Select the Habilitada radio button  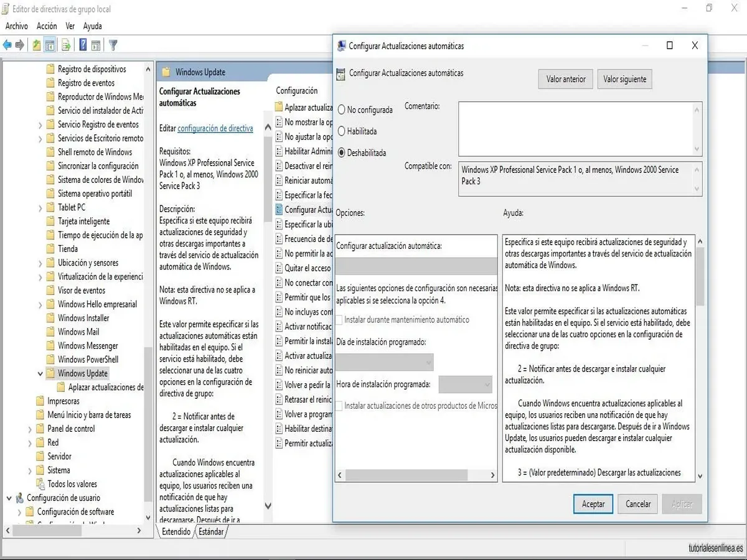coord(341,131)
